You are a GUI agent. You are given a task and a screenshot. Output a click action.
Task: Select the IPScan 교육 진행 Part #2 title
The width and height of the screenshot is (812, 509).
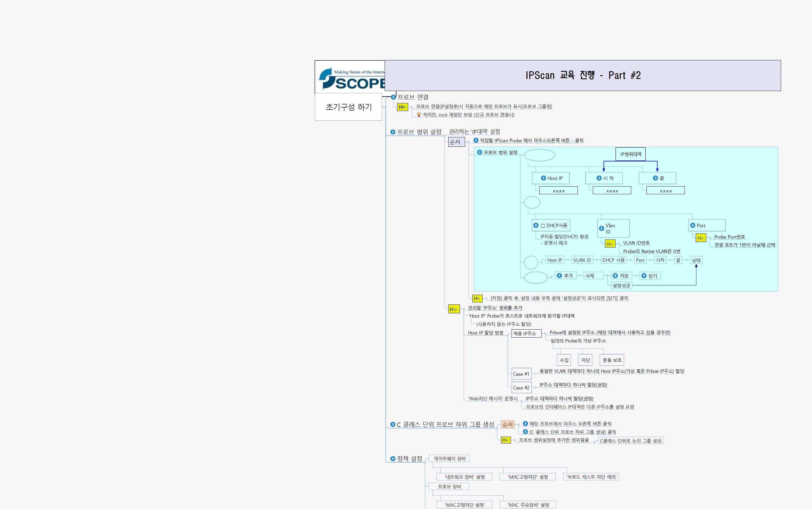[x=583, y=76]
